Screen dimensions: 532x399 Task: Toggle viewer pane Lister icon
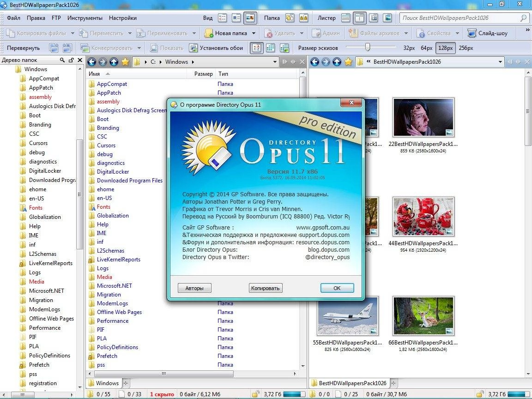387,18
